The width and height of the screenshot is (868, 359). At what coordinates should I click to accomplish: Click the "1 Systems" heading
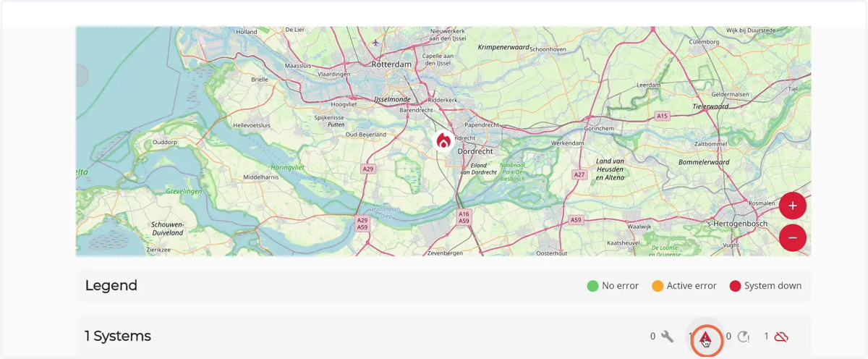point(118,336)
